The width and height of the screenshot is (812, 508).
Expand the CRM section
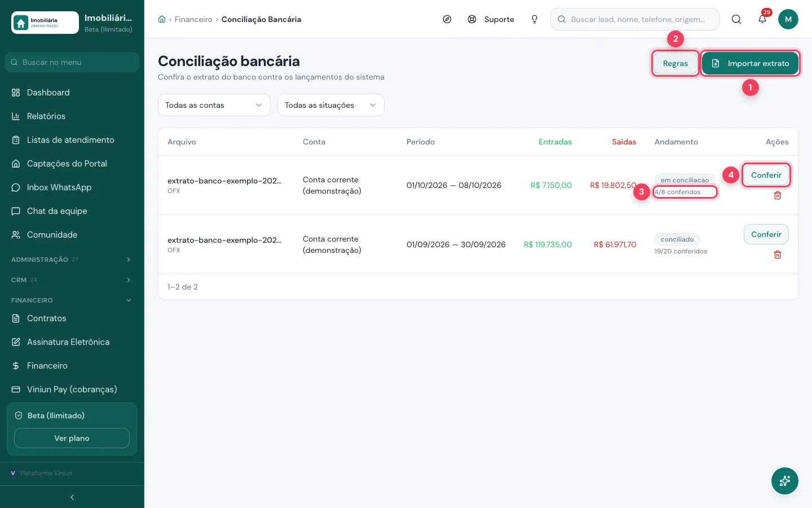click(72, 280)
